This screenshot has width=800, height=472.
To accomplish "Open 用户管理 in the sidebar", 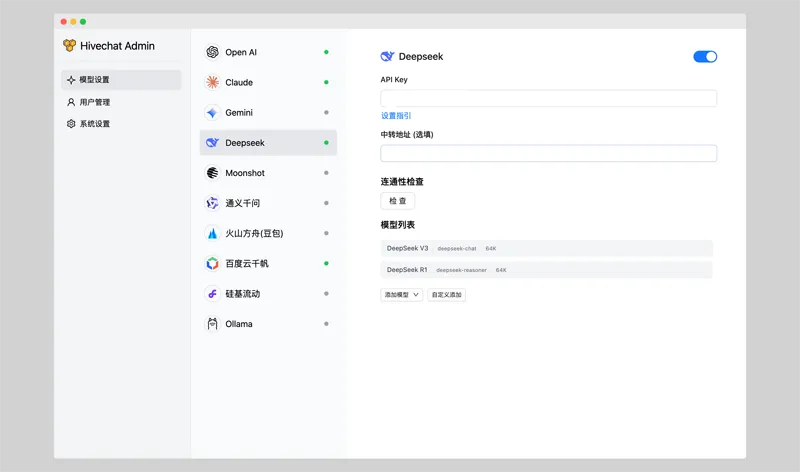I will (x=94, y=102).
